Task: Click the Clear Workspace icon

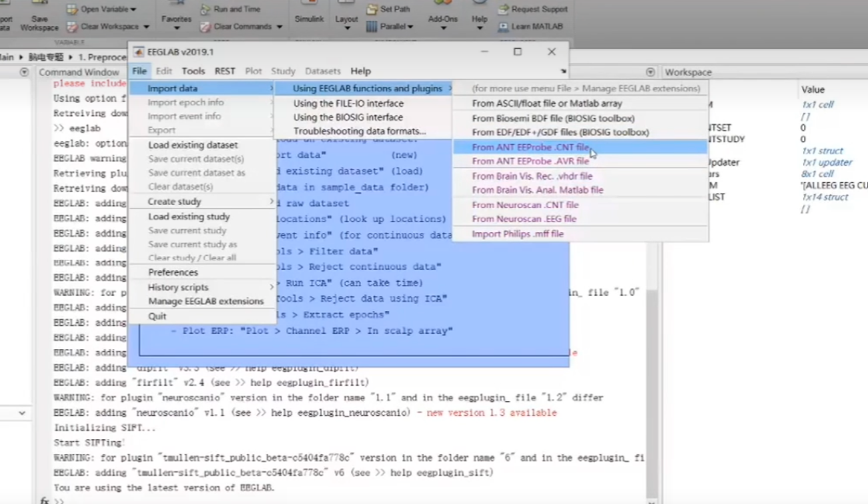Action: (x=72, y=27)
